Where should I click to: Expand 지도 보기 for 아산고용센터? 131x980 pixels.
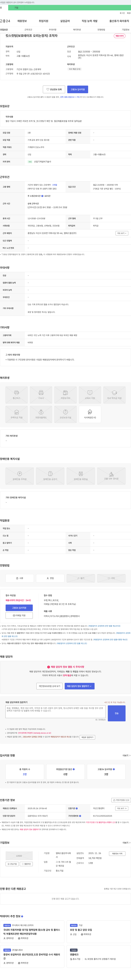(122, 808)
